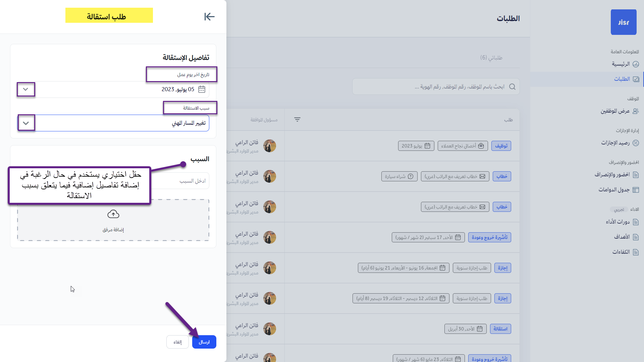Click the Jisr logo
This screenshot has height=362, width=644.
(x=623, y=22)
